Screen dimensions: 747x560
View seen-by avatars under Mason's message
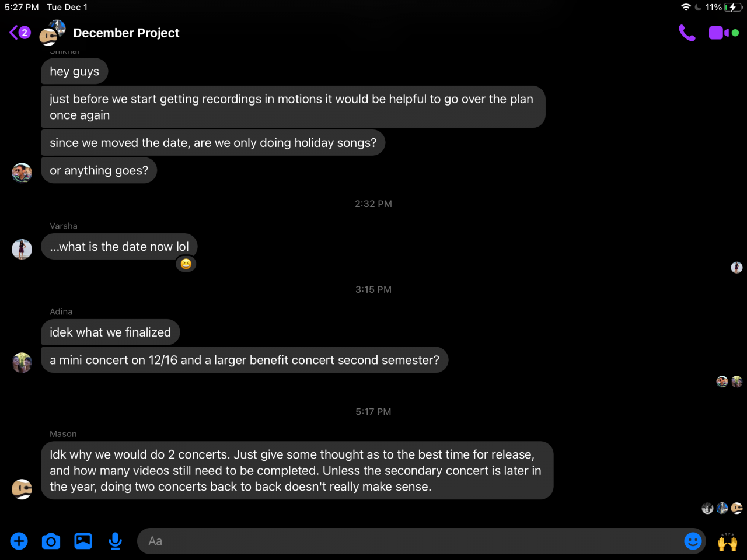[722, 508]
